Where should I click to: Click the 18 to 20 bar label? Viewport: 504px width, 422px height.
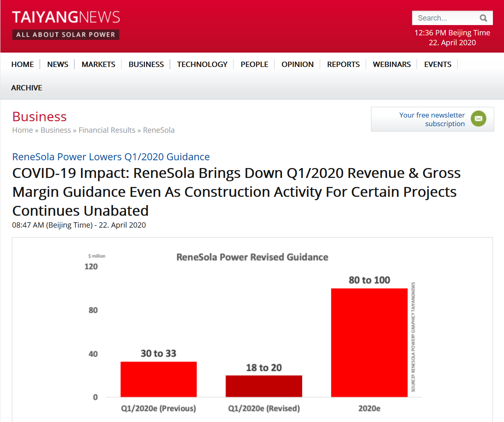point(264,368)
